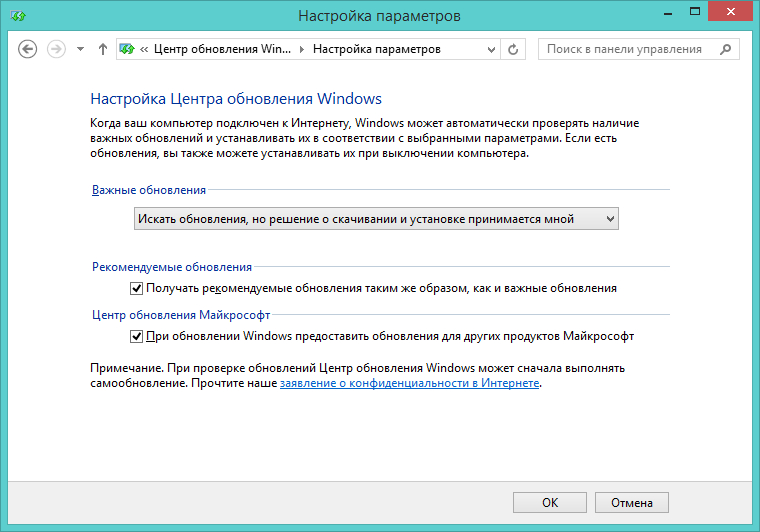Click heading Настройка Центра обновления Windows

click(x=236, y=99)
